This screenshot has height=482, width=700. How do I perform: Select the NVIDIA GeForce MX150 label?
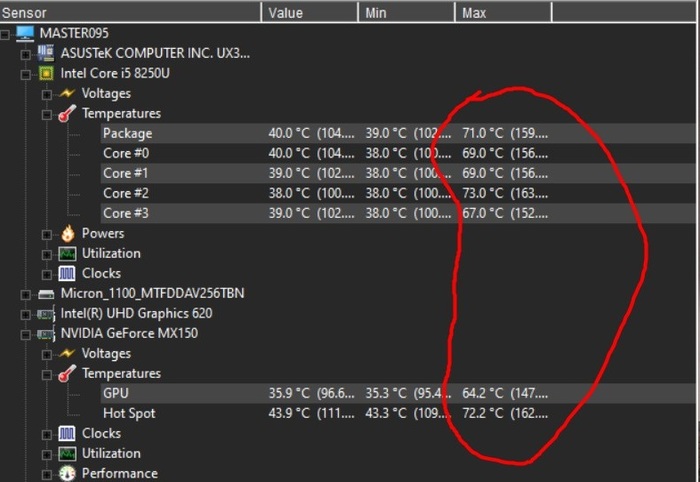tap(129, 333)
